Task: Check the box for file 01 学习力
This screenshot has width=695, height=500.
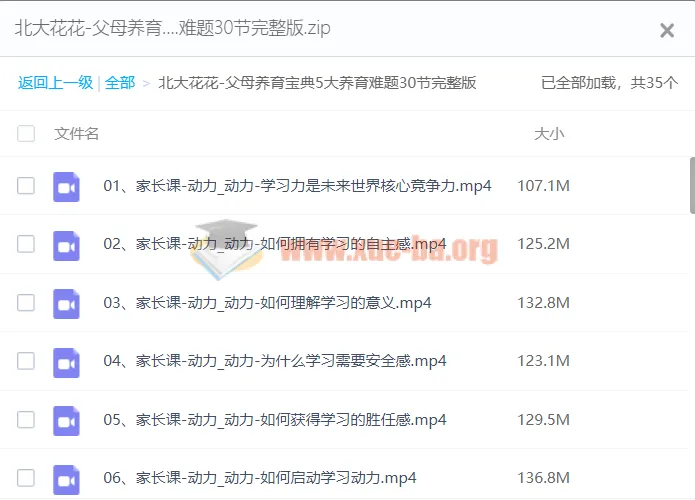Action: tap(26, 186)
